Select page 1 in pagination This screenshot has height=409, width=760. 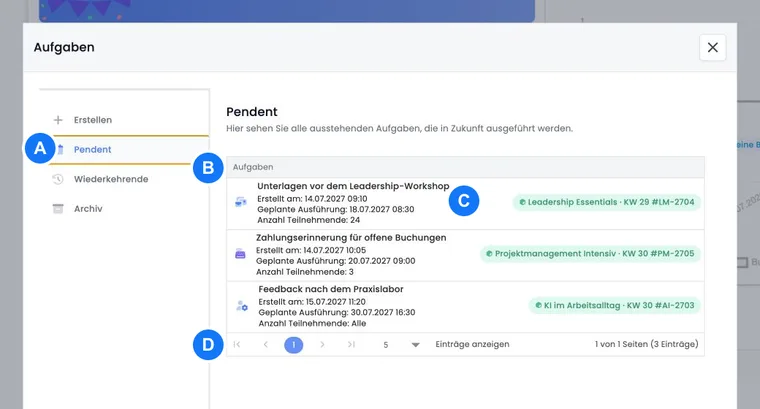pyautogui.click(x=294, y=345)
